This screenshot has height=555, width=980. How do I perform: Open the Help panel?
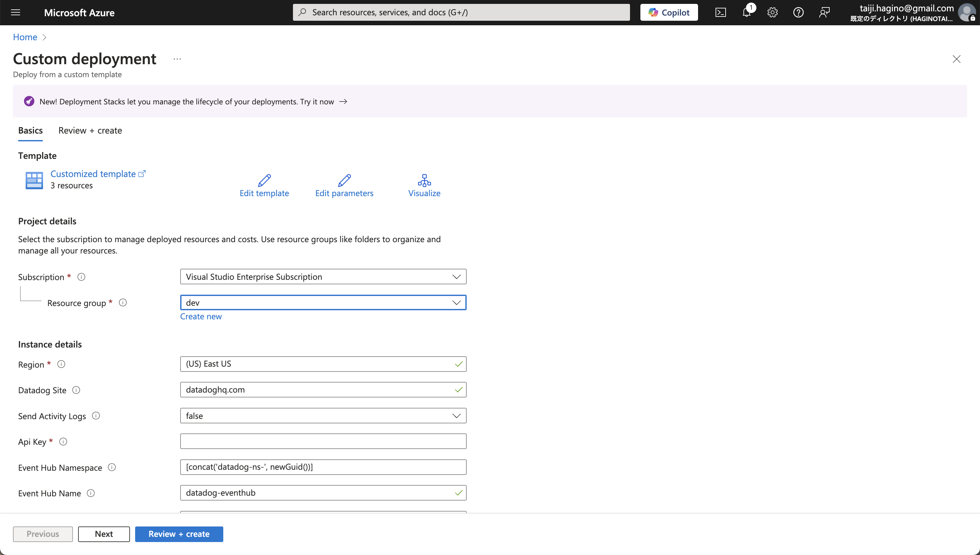798,12
